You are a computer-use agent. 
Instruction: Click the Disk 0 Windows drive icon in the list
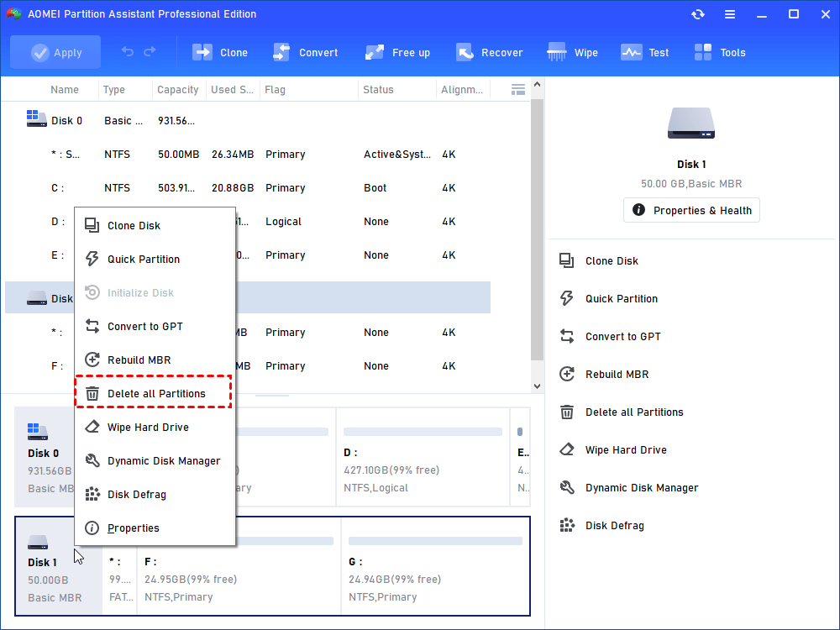36,119
